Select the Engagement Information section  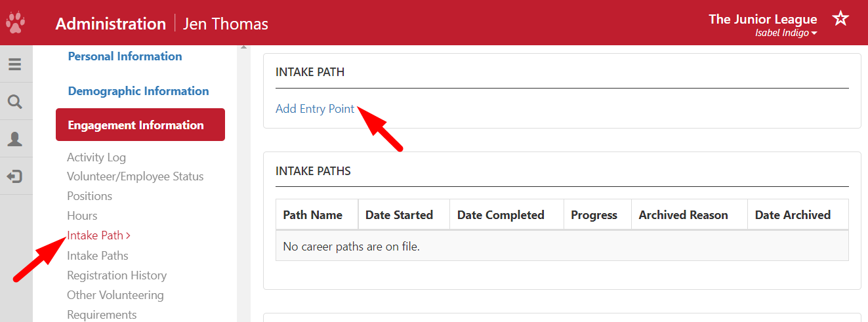(140, 125)
